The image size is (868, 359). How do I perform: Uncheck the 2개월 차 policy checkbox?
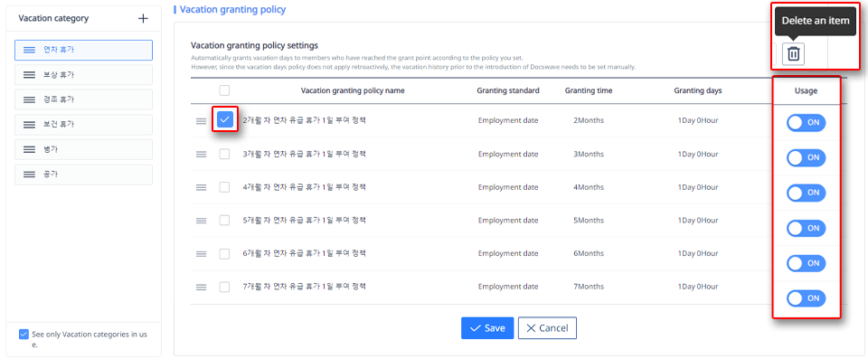(225, 119)
